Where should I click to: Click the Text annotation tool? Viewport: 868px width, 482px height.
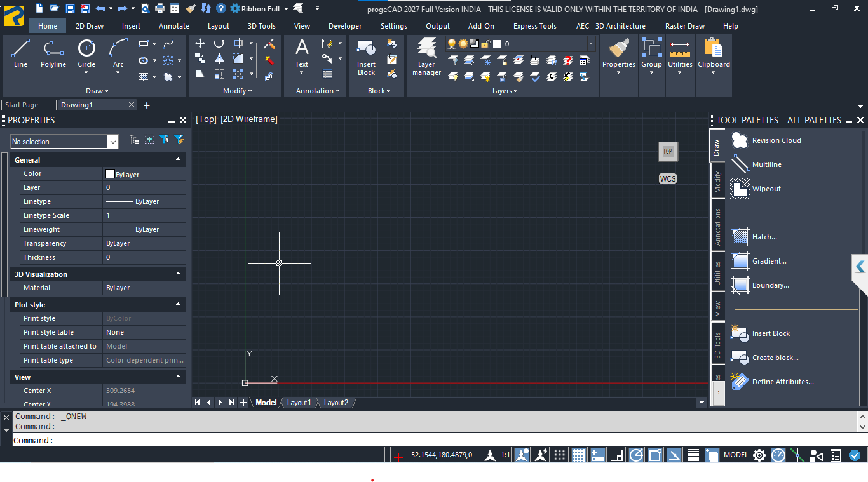pyautogui.click(x=302, y=56)
